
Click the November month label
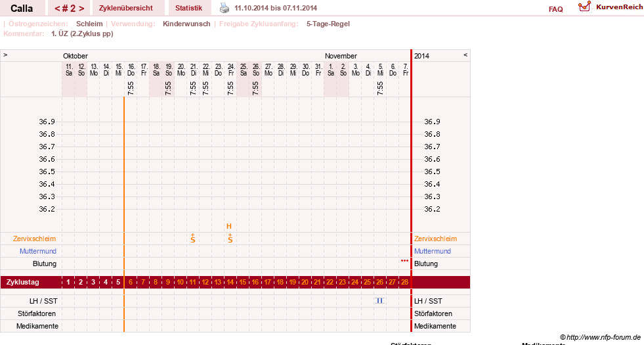(x=341, y=56)
